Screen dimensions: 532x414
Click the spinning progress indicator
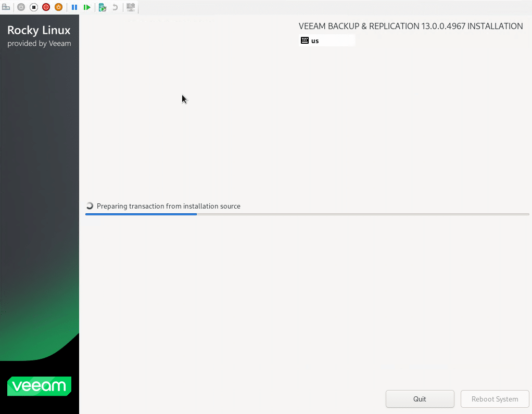click(90, 206)
